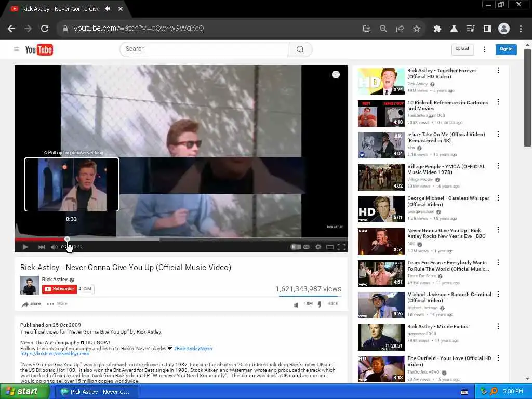This screenshot has width=532, height=399.
Task: Open 10 Rickroll References video options menu
Action: [498, 102]
